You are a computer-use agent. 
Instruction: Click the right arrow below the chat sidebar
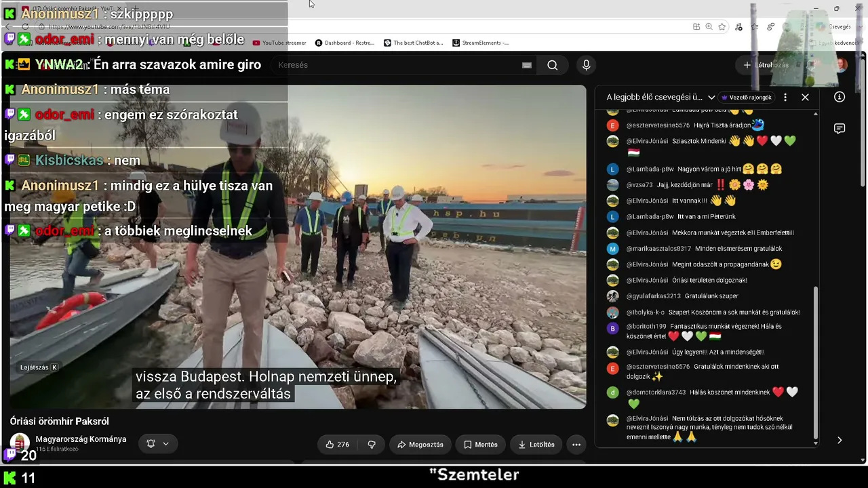coord(840,440)
